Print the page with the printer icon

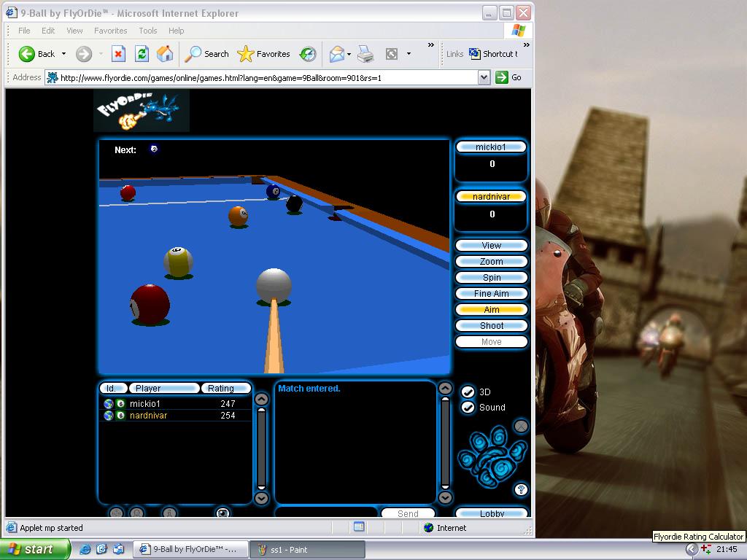pyautogui.click(x=365, y=54)
